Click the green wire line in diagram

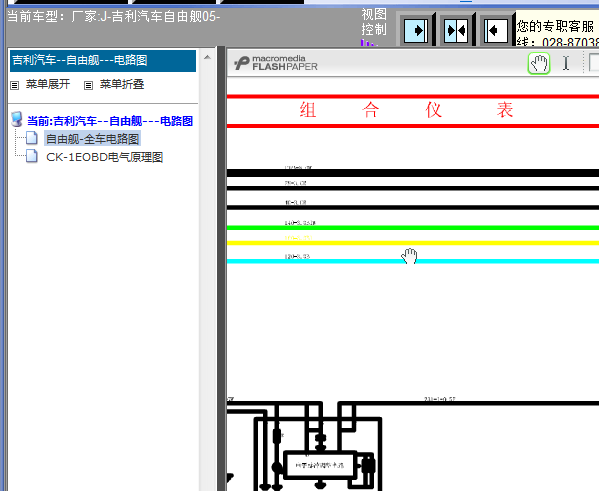[413, 228]
